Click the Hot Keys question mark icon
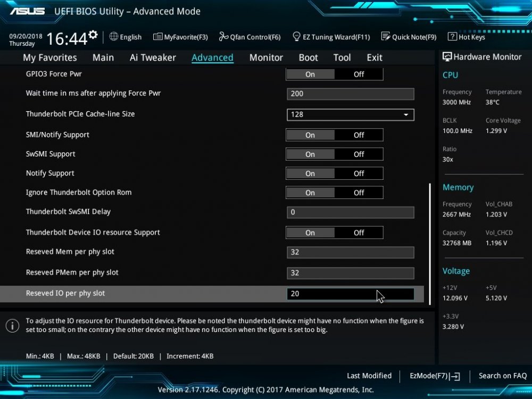 (452, 36)
